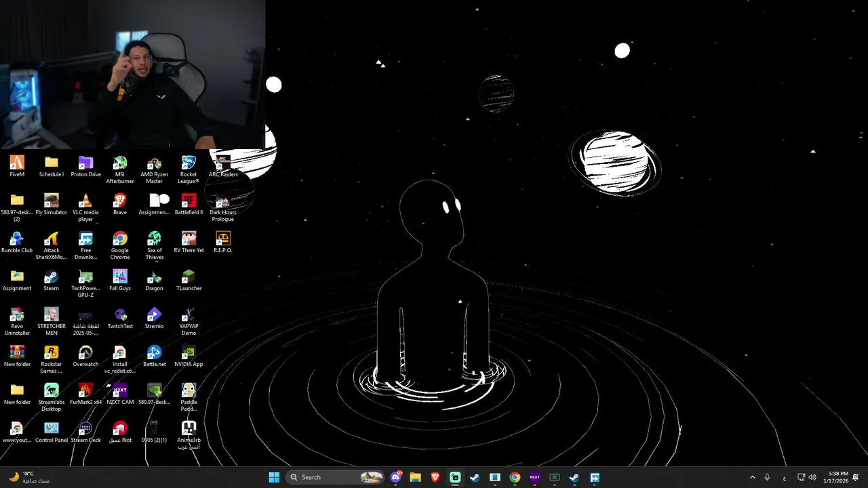This screenshot has width=868, height=488.
Task: Open AMD Ryzen Master shortcut
Action: [155, 170]
